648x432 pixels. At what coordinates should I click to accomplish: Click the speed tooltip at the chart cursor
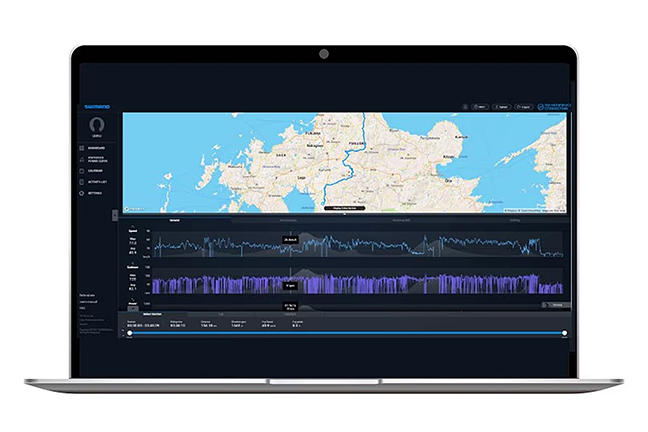click(x=291, y=240)
